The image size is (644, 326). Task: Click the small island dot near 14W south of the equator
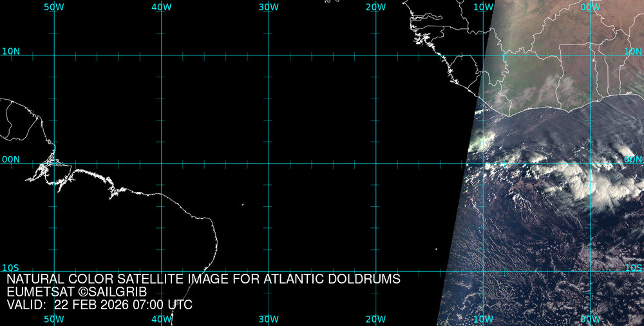coord(436,250)
